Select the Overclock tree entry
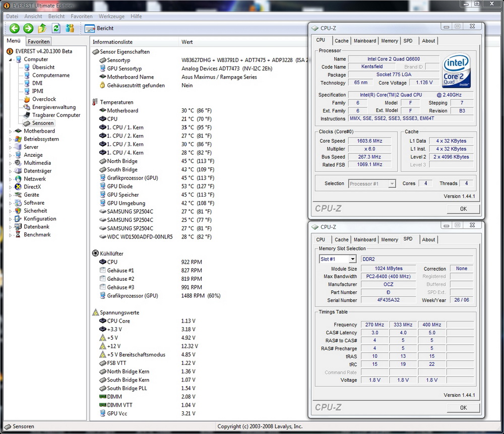The width and height of the screenshot is (504, 434). (x=44, y=99)
